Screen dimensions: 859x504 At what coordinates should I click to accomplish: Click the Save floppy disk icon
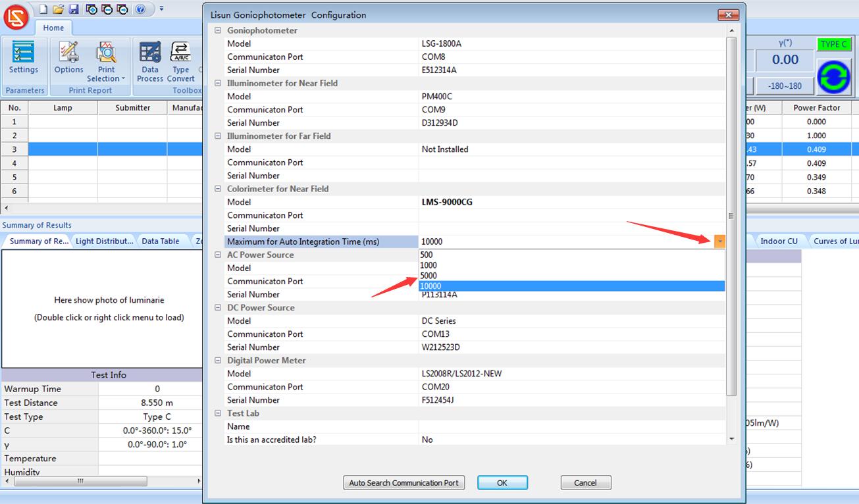click(x=74, y=9)
